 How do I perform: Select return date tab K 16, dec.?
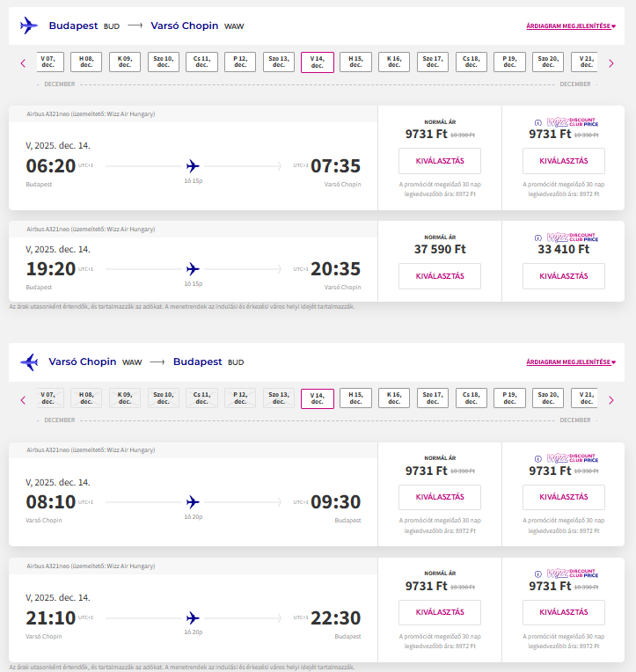click(394, 399)
